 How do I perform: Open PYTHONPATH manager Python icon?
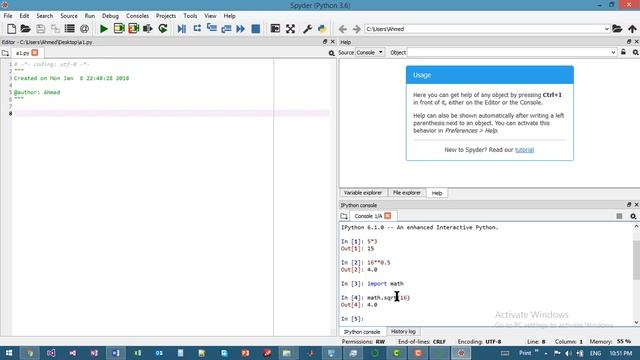point(322,29)
